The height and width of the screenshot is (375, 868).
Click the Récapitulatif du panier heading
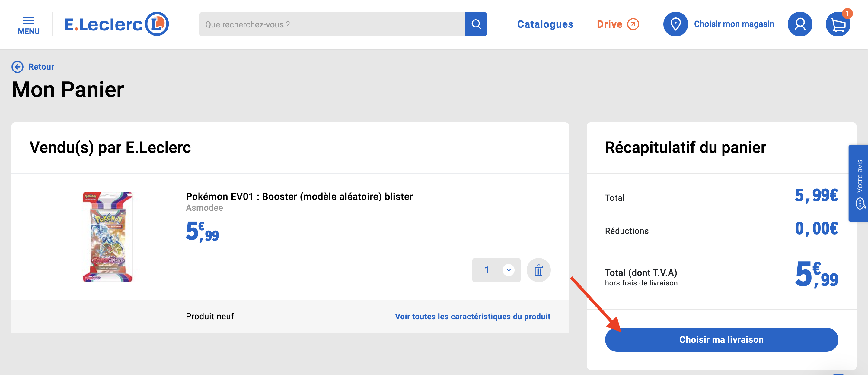[x=685, y=147]
